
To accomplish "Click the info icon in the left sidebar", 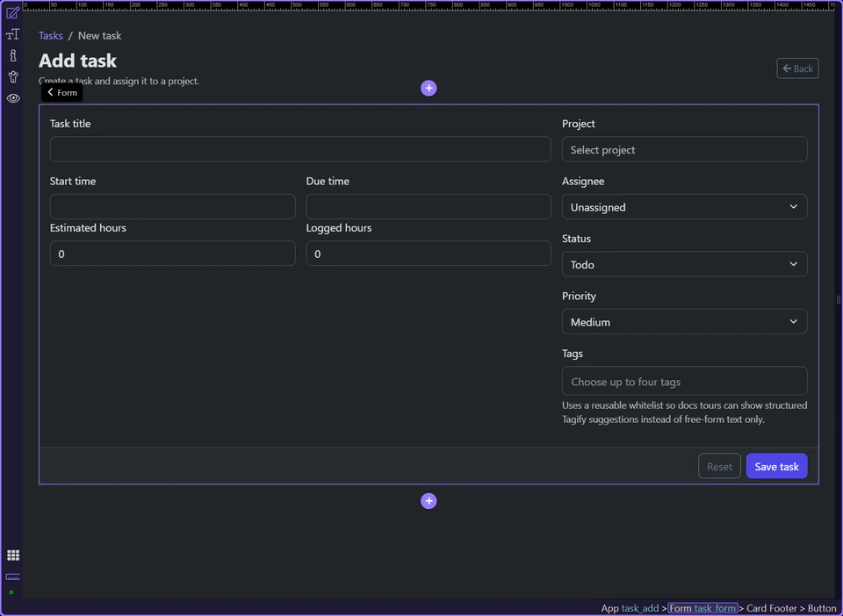I will point(12,54).
